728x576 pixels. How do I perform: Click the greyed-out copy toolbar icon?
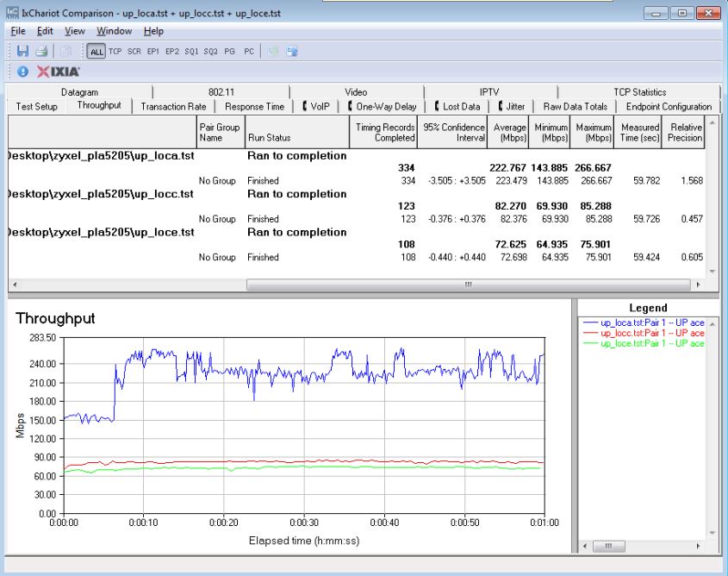(x=66, y=51)
